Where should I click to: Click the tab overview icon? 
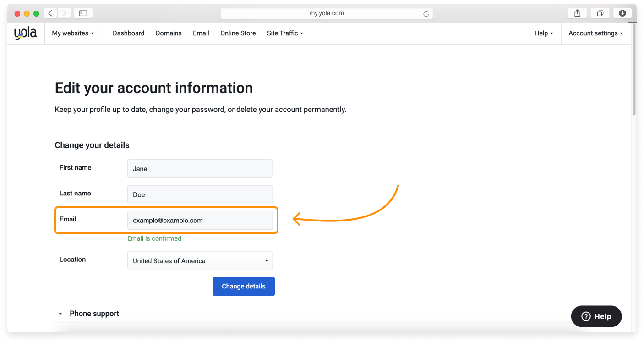pos(600,13)
